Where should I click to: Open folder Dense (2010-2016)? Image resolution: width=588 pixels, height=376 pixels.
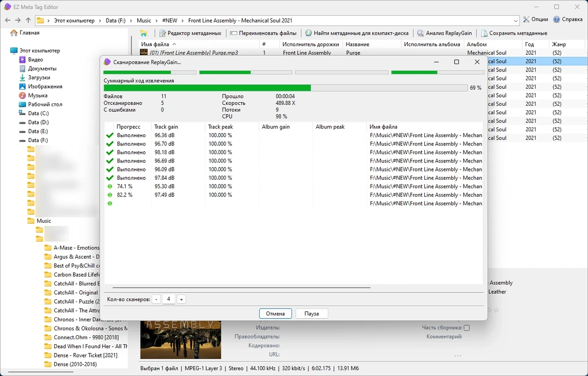(x=71, y=364)
